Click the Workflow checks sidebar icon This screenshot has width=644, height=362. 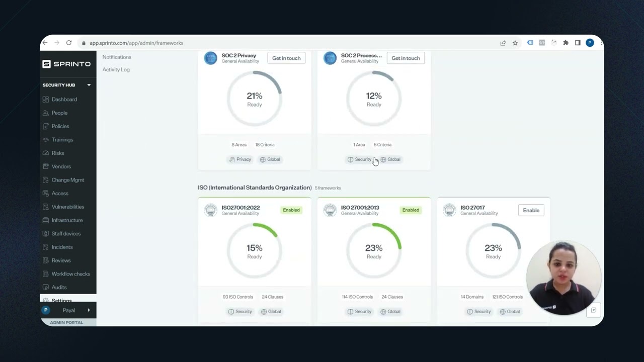[x=46, y=274]
